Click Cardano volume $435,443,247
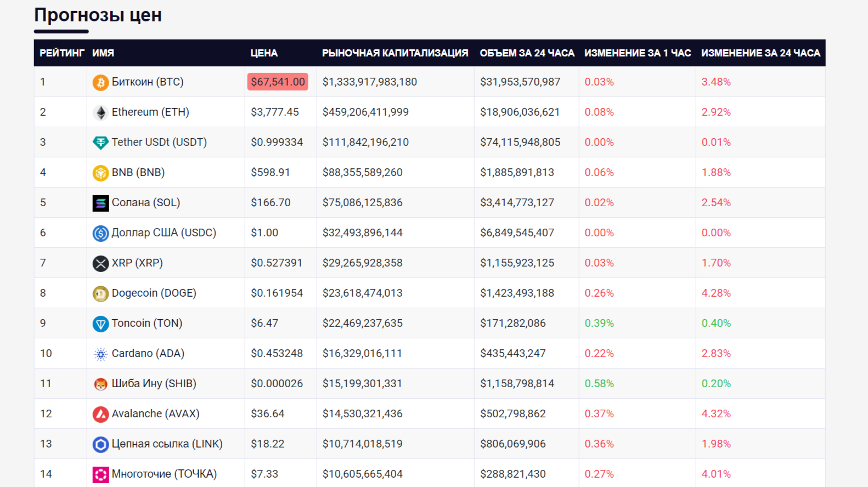 pyautogui.click(x=513, y=353)
